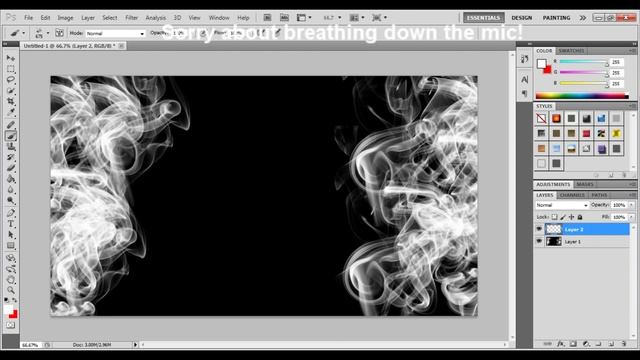The width and height of the screenshot is (640, 360).
Task: Switch to the Paths tab
Action: point(599,195)
